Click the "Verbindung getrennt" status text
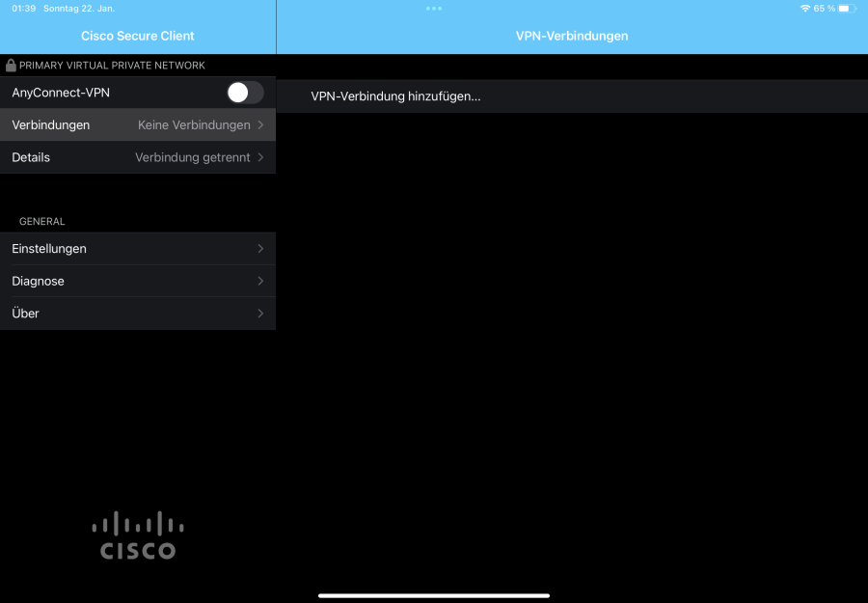Screen dimensions: 868x603 click(x=193, y=157)
